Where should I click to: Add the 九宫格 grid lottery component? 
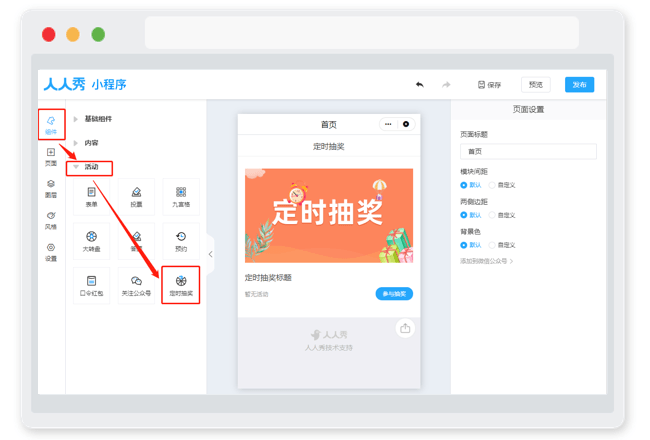(181, 197)
